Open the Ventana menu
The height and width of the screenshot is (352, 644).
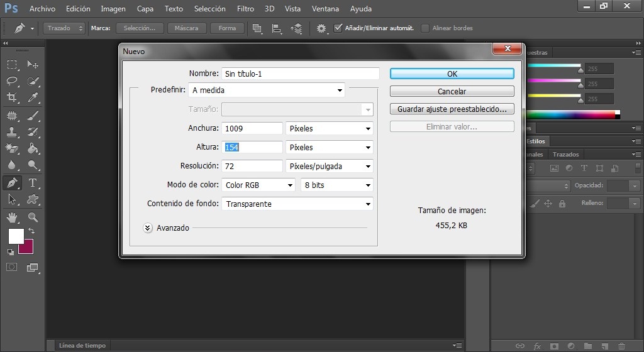[325, 9]
